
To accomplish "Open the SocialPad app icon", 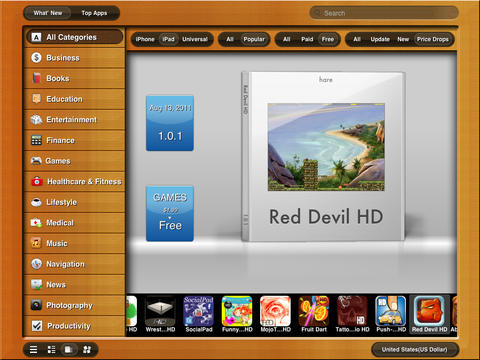I will pyautogui.click(x=199, y=311).
